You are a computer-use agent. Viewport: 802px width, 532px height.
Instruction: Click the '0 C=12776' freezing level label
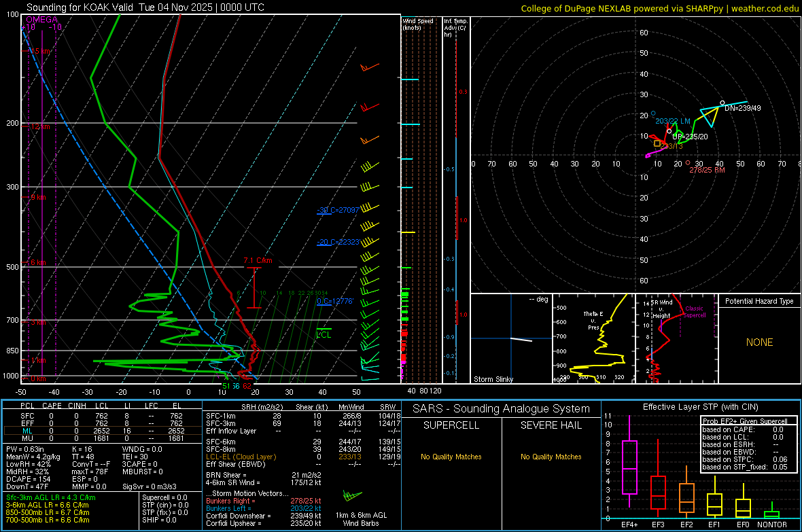pyautogui.click(x=335, y=301)
